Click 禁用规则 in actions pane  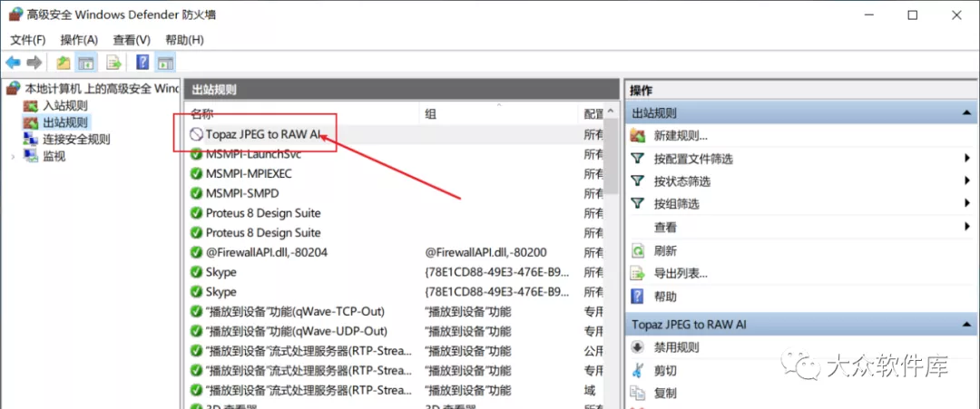pos(676,347)
